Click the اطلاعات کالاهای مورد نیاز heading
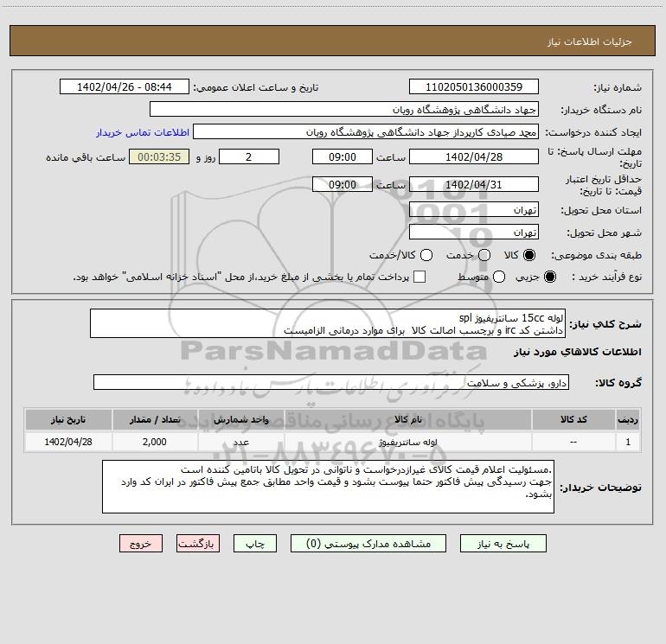666x644 pixels. click(x=578, y=352)
